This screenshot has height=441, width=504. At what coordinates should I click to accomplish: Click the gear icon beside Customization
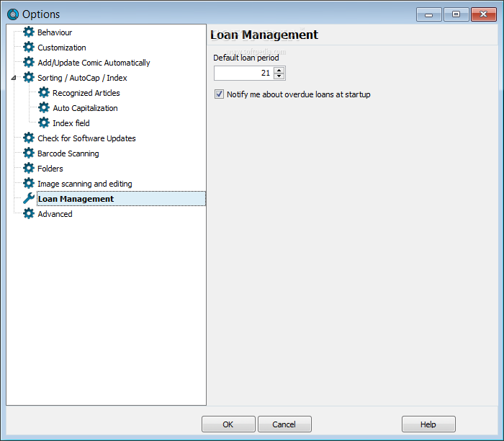29,48
